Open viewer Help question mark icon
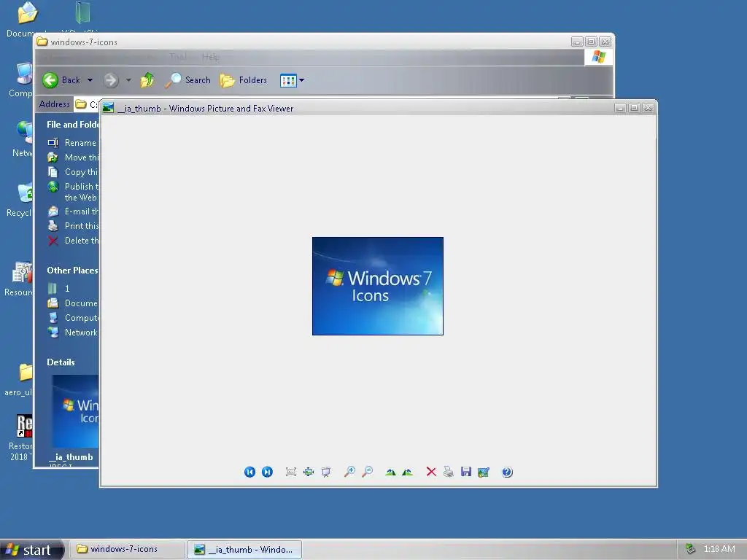Screen dimensions: 747x560 [x=508, y=472]
